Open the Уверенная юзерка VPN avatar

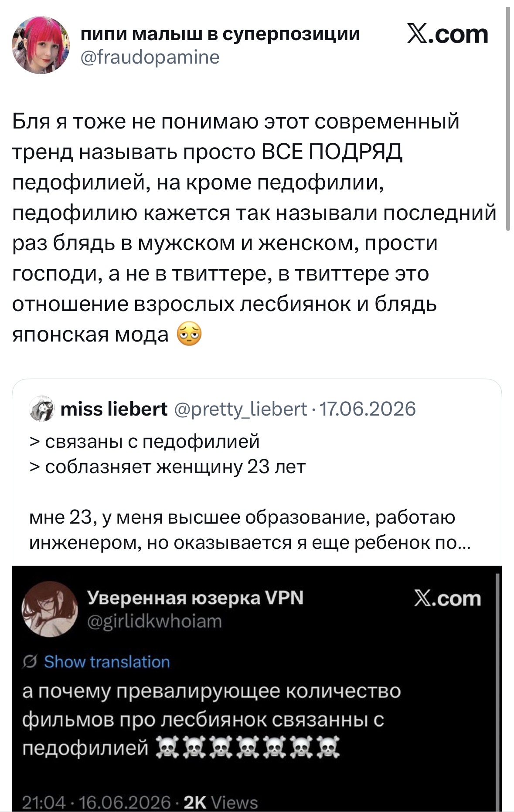coord(50,609)
